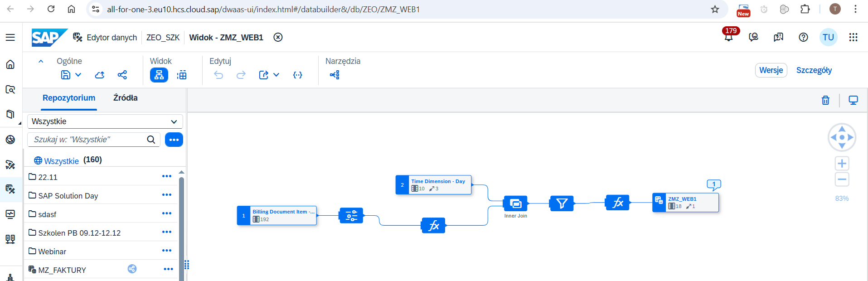The height and width of the screenshot is (281, 868).
Task: Open the curly braces code preview icon
Action: point(298,75)
